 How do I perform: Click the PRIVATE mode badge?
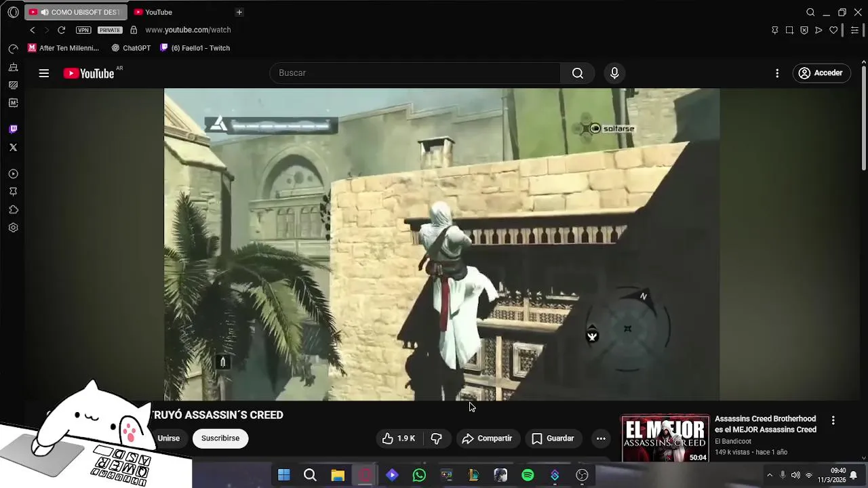[110, 30]
